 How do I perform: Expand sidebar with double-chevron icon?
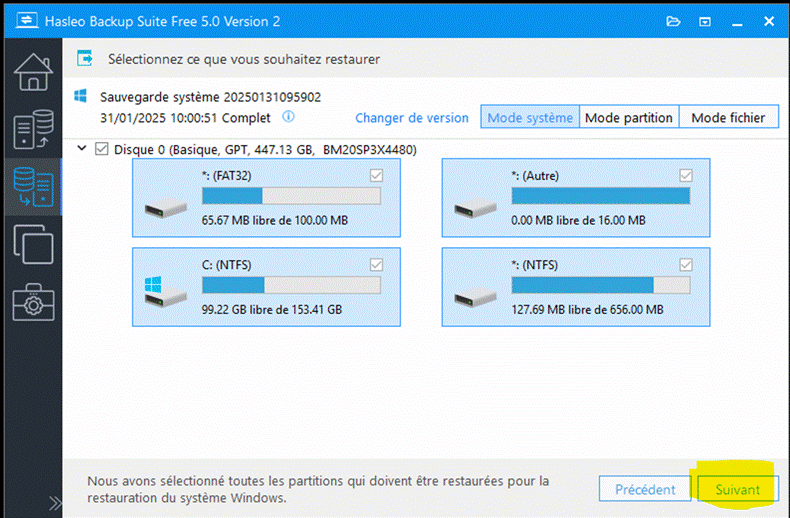pyautogui.click(x=55, y=502)
